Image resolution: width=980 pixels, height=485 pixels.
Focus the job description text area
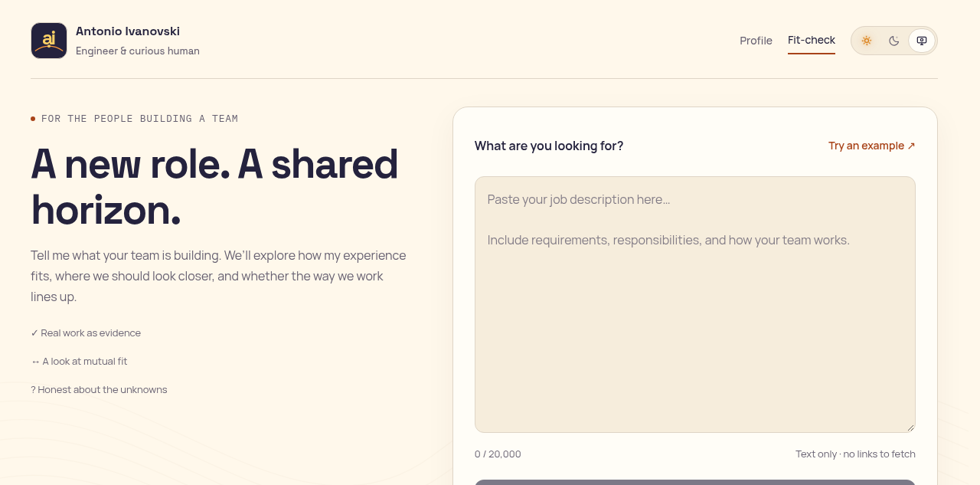point(695,304)
